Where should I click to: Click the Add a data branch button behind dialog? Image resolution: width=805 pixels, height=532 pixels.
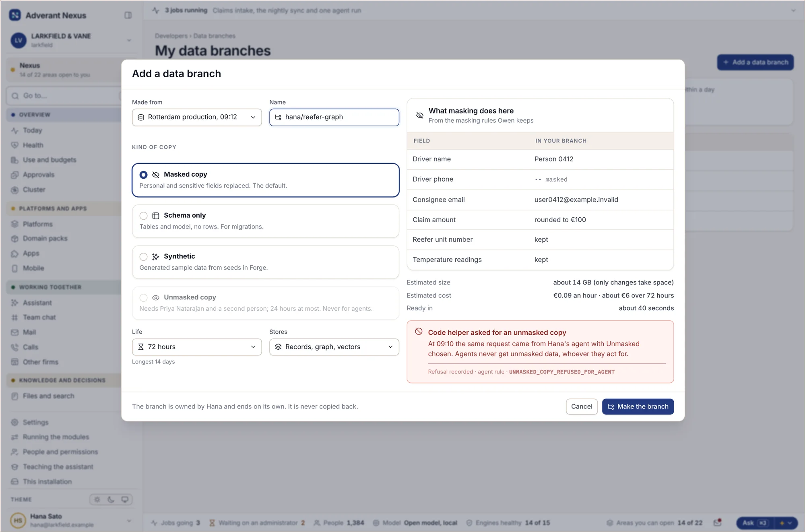coord(755,62)
